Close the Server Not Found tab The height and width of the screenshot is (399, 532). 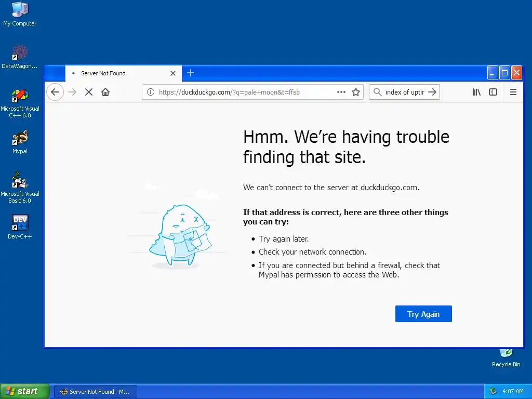[x=173, y=73]
